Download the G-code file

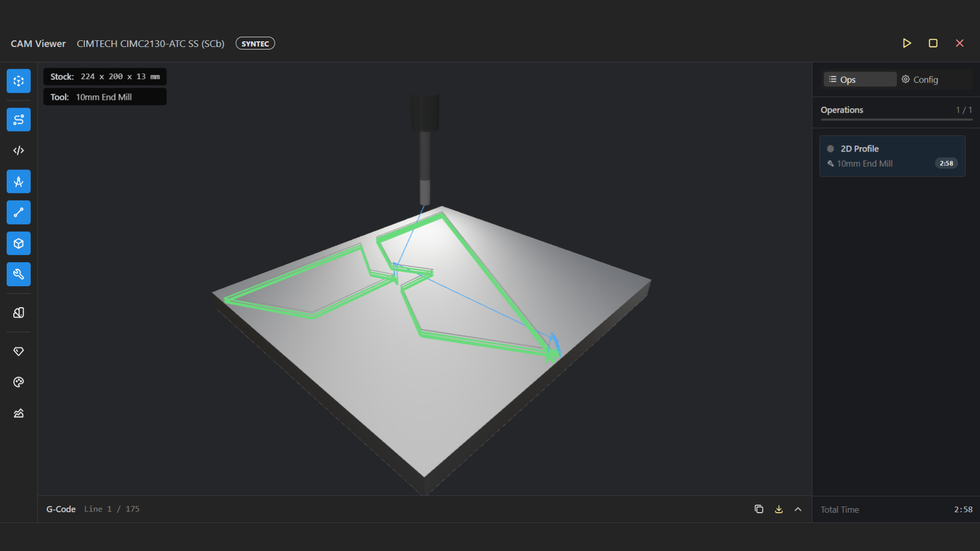tap(778, 509)
